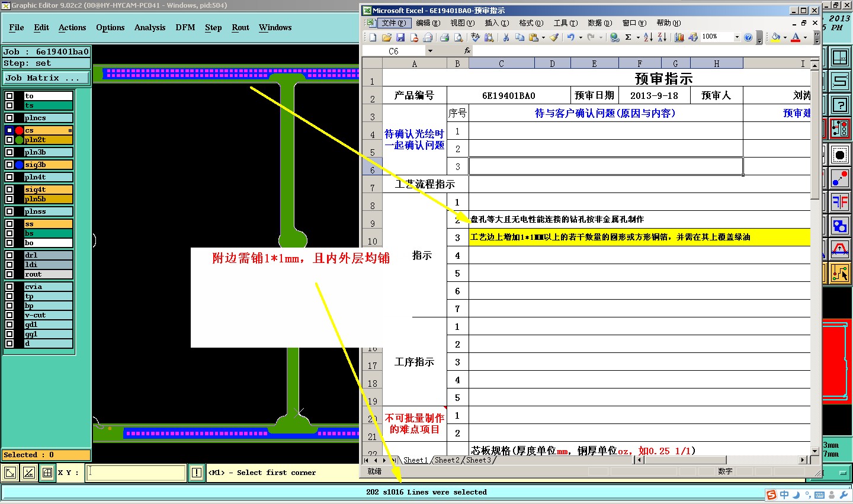853x504 pixels.
Task: Click the Fill Color paint bucket icon
Action: tap(775, 37)
